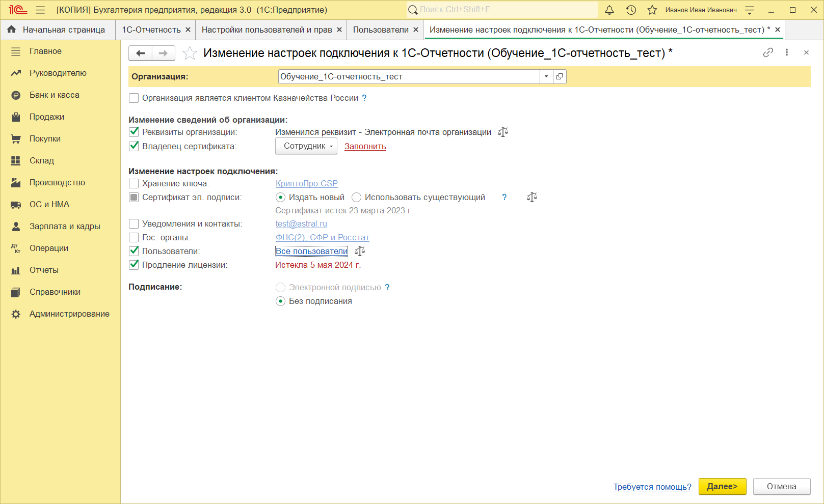Open the settings lines icon next to username

tap(750, 10)
